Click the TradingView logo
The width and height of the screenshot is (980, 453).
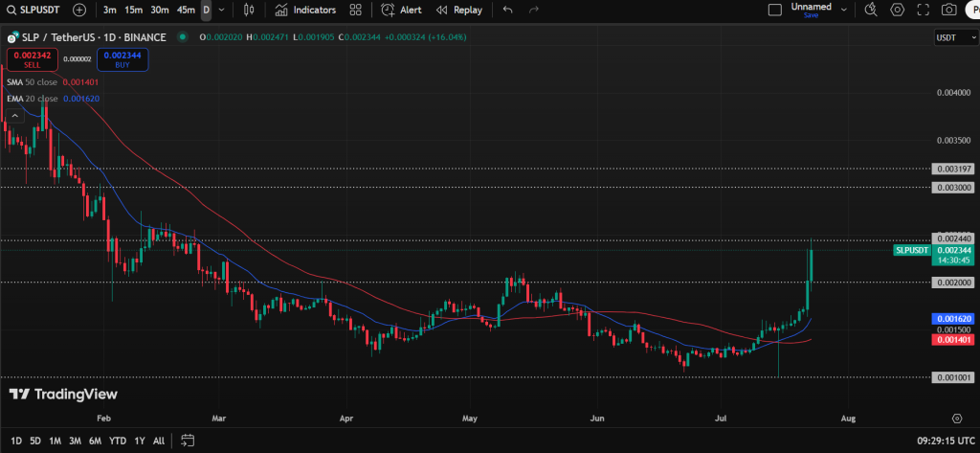click(x=63, y=395)
